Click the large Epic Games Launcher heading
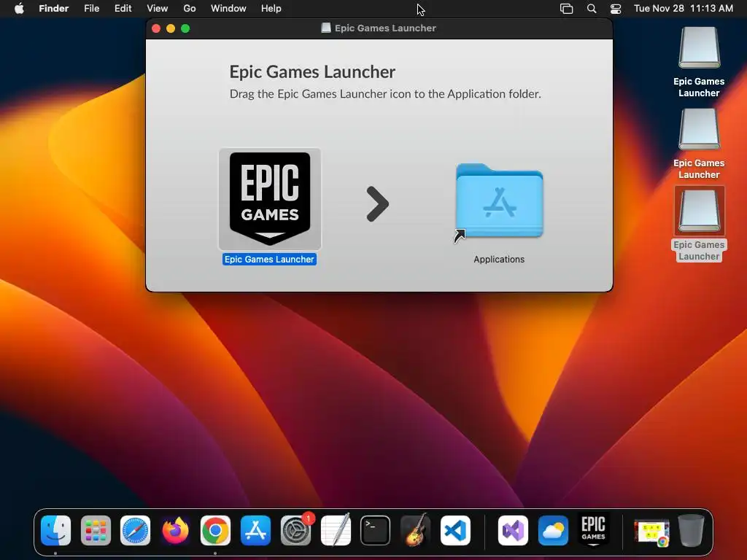 (x=312, y=72)
